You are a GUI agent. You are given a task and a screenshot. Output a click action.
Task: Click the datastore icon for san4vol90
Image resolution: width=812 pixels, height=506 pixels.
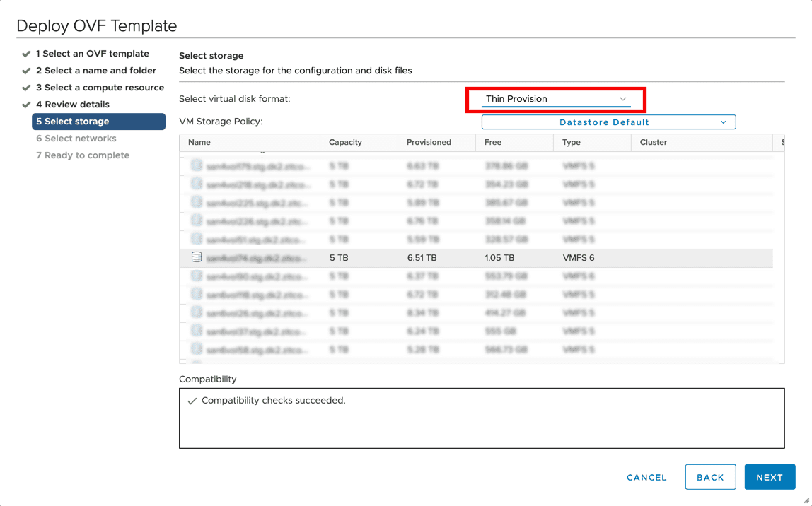pyautogui.click(x=197, y=276)
